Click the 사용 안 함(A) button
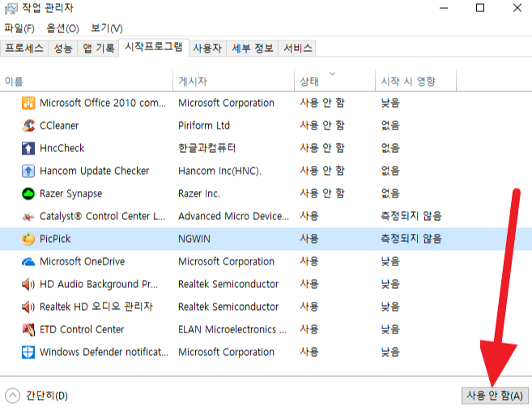 [x=495, y=396]
